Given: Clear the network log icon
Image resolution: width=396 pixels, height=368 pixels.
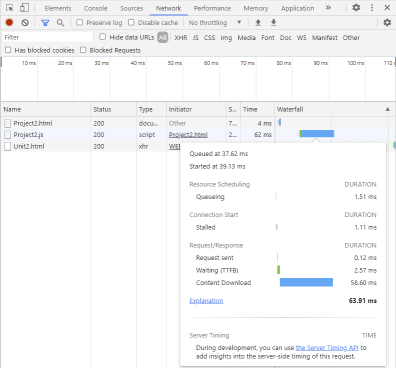Looking at the screenshot, I should tap(25, 23).
